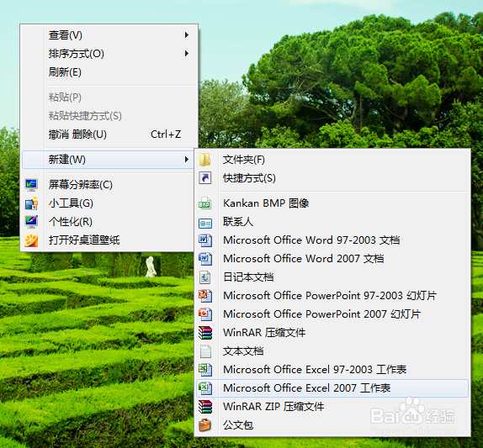The width and height of the screenshot is (483, 448).
Task: Click the folder icon beside 文件夹(F)
Action: (x=204, y=160)
